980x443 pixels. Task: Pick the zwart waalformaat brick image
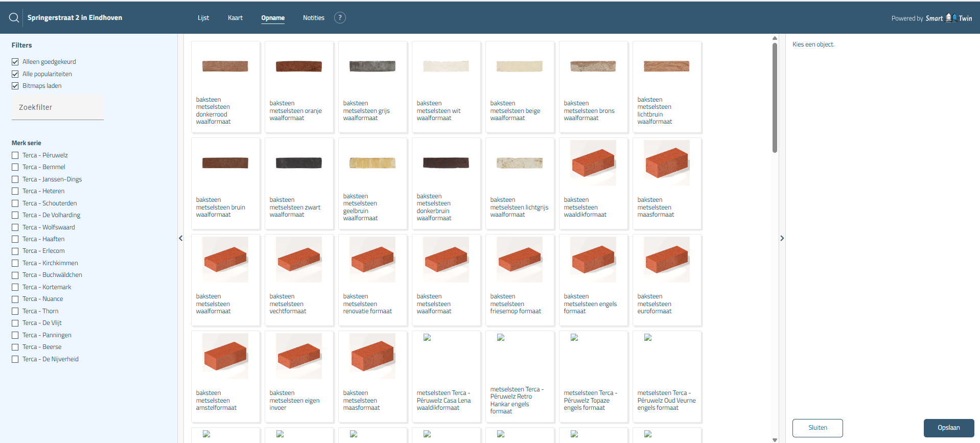tap(298, 163)
